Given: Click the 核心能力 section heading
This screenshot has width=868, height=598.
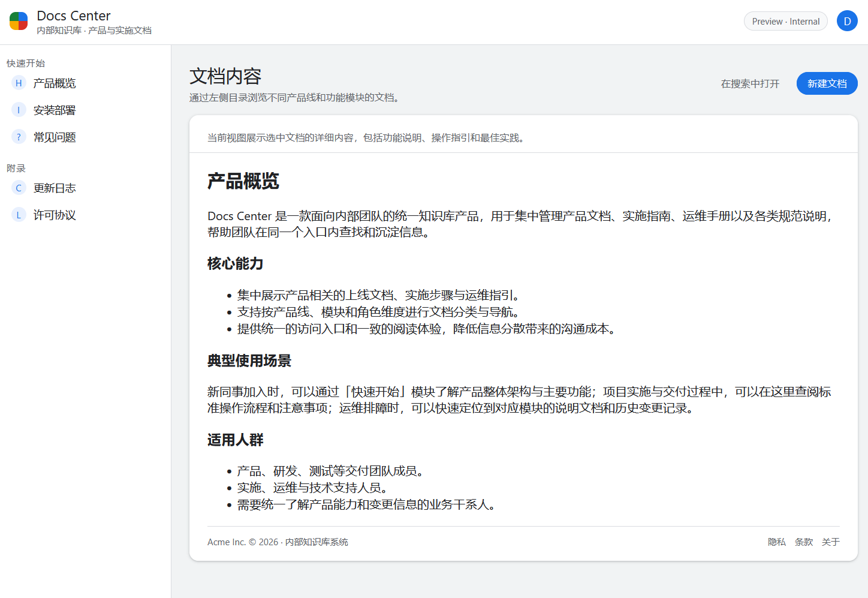Looking at the screenshot, I should [235, 263].
